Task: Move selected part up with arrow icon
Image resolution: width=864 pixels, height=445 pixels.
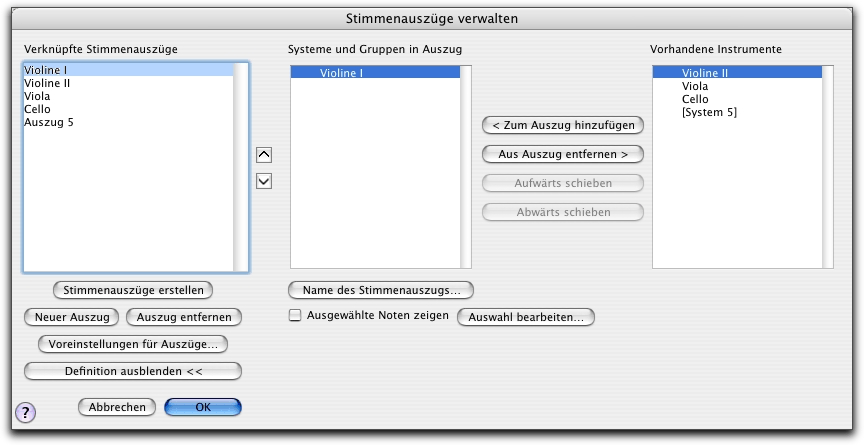Action: (264, 155)
